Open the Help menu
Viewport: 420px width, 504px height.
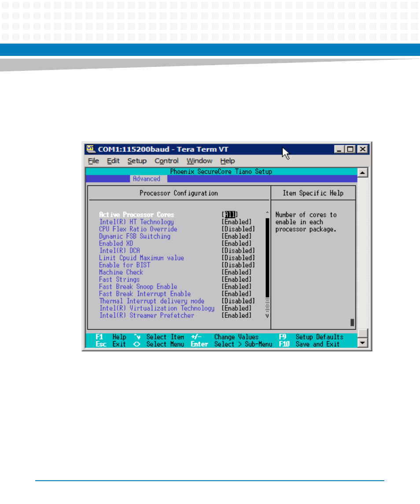tap(227, 161)
